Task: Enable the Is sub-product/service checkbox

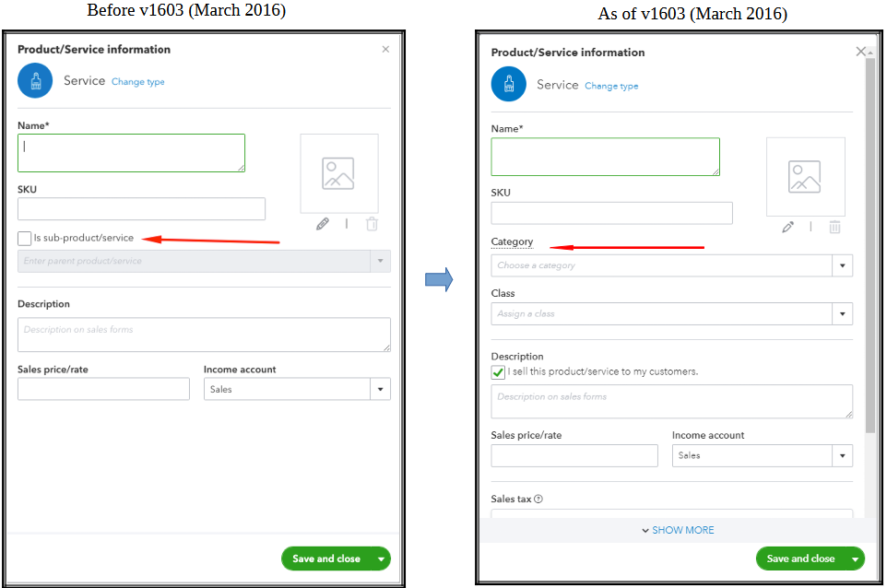Action: (24, 239)
